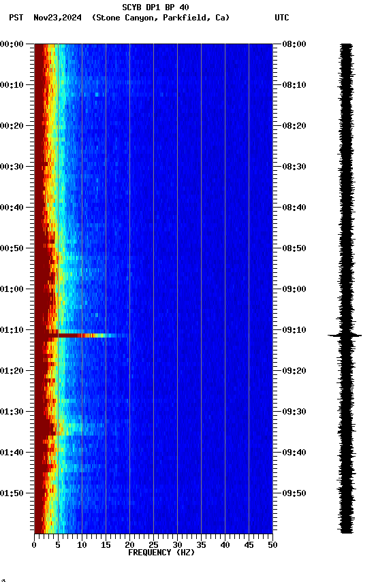Click the frequency axis value 10

[82, 546]
